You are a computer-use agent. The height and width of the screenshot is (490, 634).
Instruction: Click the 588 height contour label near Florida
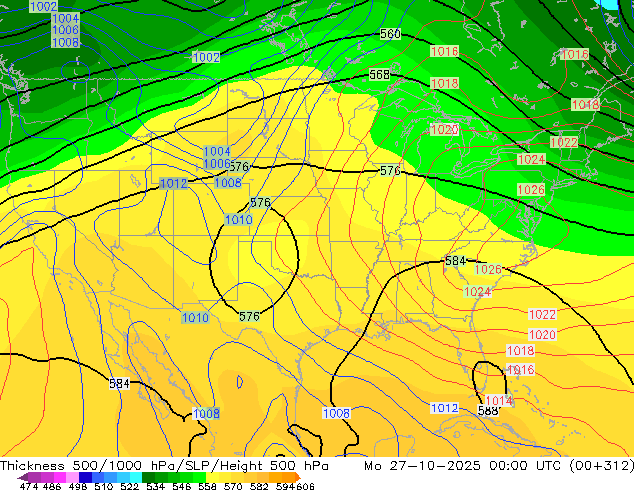488,411
